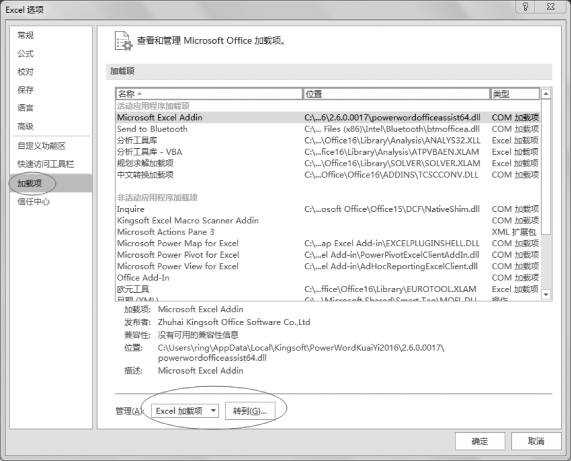Click the list scrollbar down arrow

546,294
